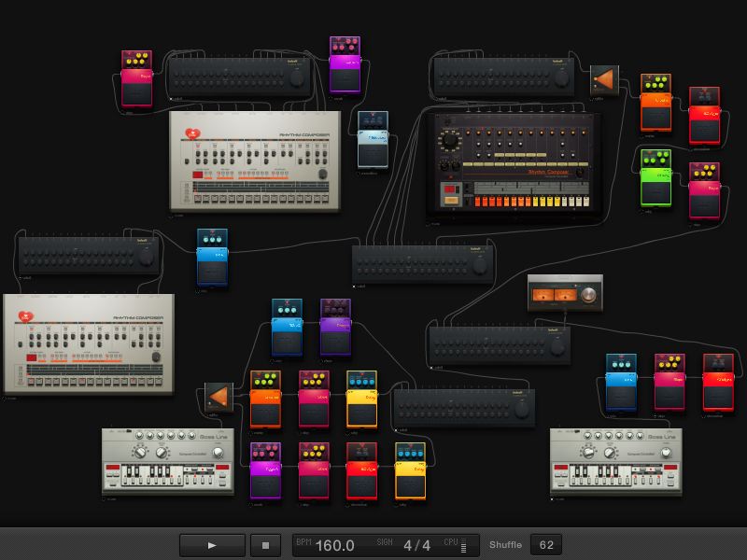
Task: Click the large knob on the output box
Action: pos(587,296)
